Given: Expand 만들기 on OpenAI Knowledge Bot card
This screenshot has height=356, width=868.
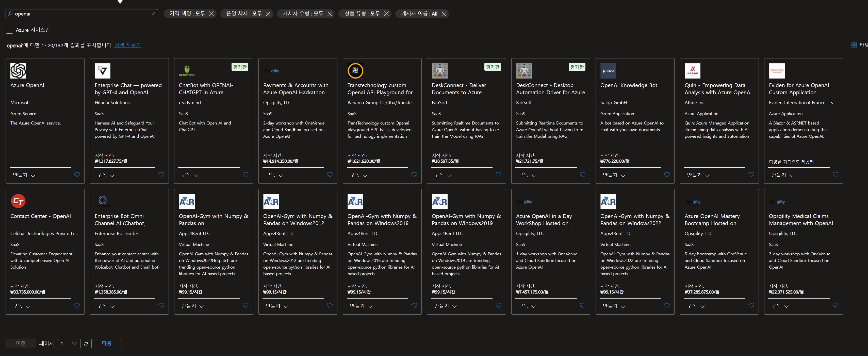Looking at the screenshot, I should click(x=614, y=175).
